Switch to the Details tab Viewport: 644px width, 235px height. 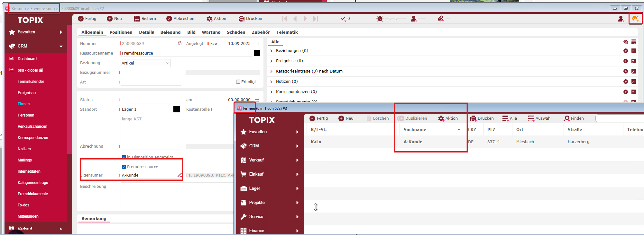click(146, 32)
